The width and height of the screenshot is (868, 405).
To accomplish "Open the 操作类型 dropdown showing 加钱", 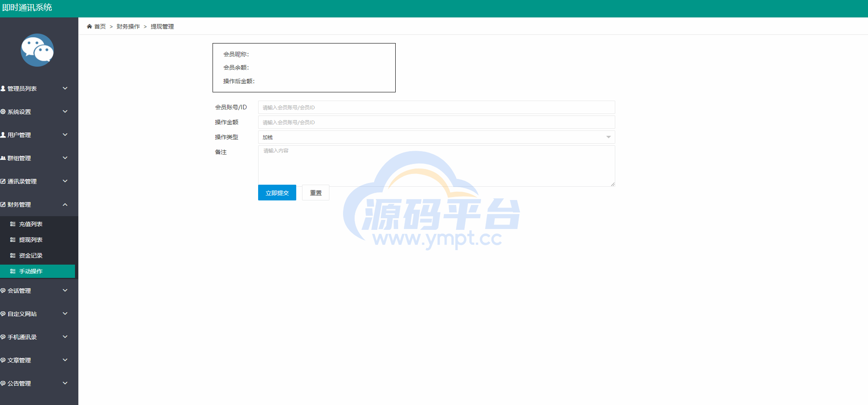I will click(x=436, y=137).
